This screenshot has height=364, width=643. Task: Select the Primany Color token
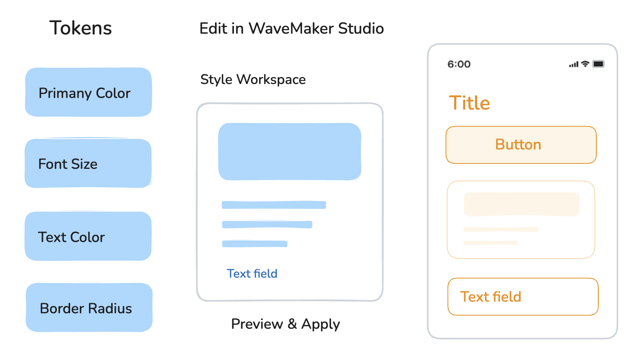88,93
